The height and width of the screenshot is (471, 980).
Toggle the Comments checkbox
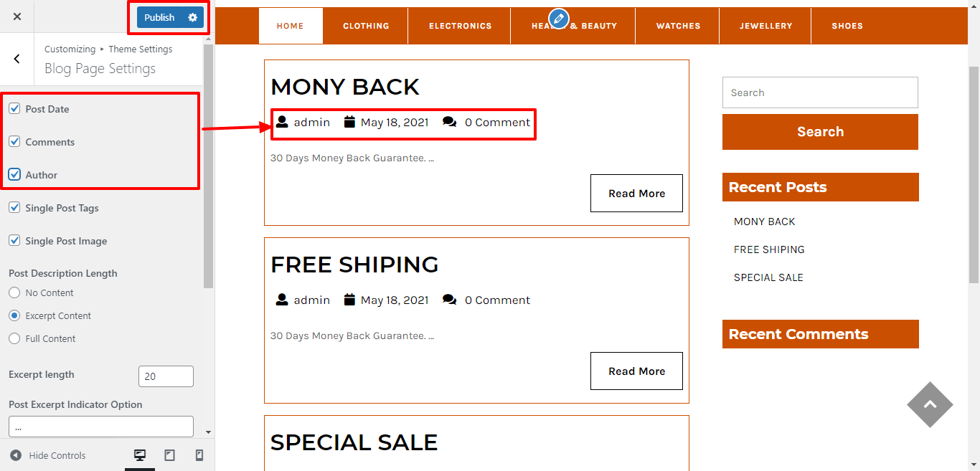(14, 142)
